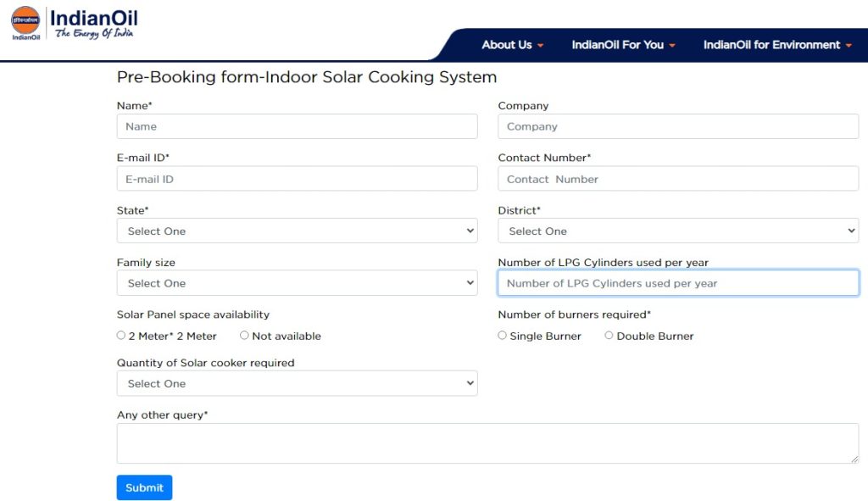868x501 pixels.
Task: Focus the Company text field
Action: click(678, 126)
